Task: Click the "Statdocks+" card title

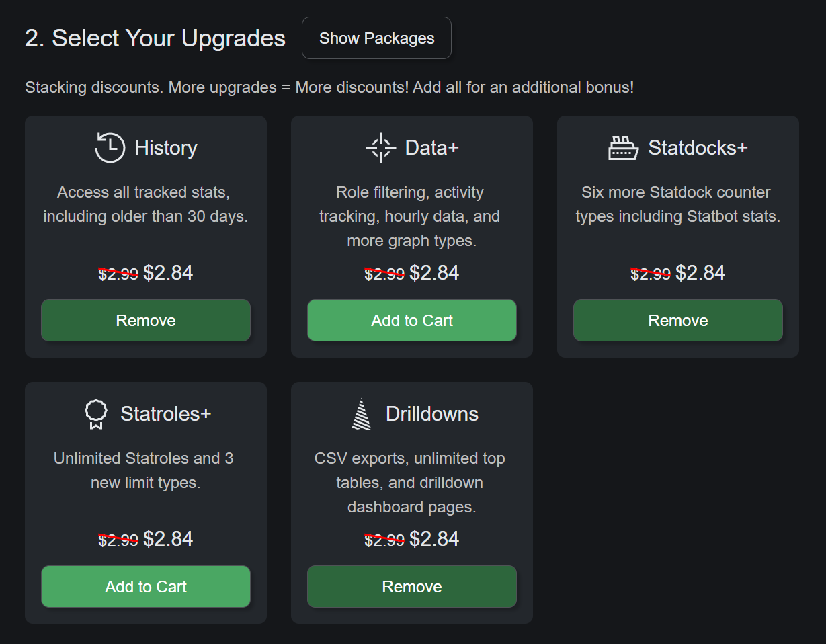Action: coord(698,148)
